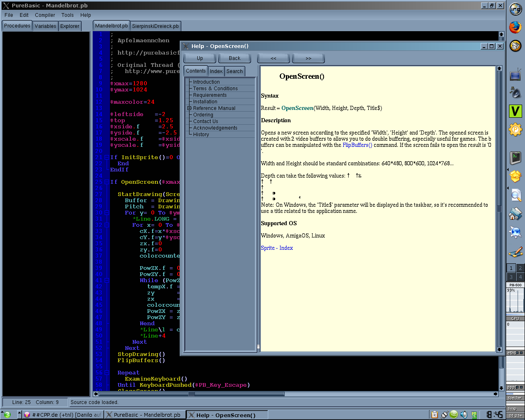Select Contact Us in Help contents
The image size is (525, 420).
(205, 121)
